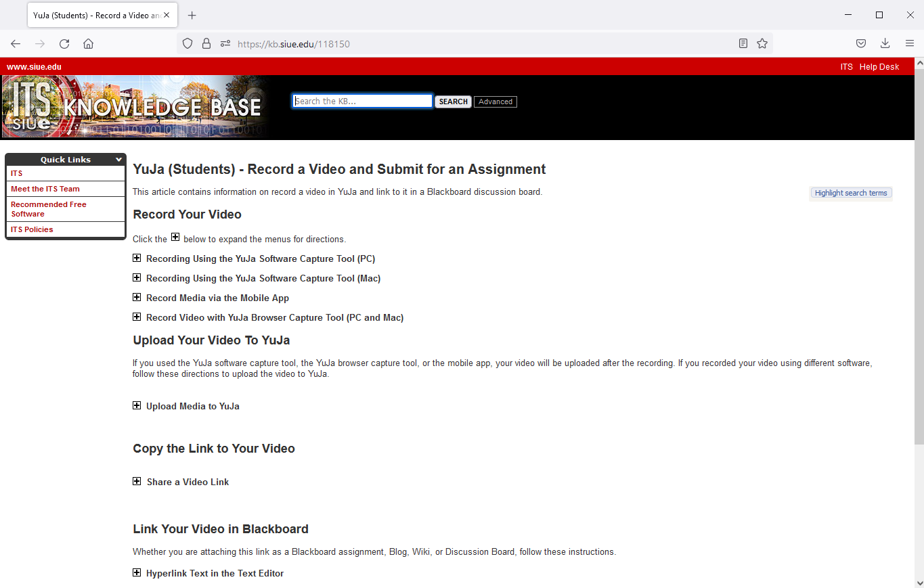Bookmark this page with the star icon
924x588 pixels.
[762, 44]
